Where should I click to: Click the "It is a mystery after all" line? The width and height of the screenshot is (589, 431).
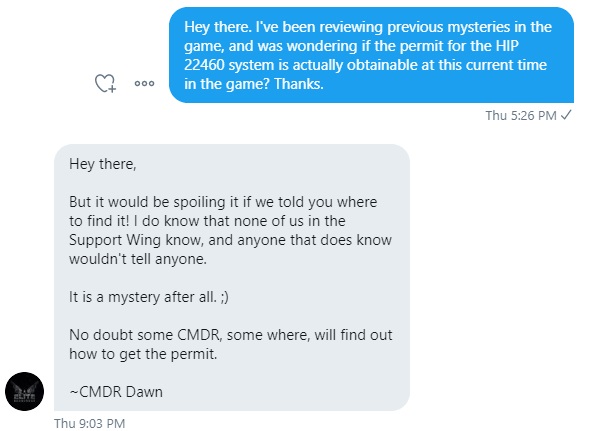[149, 297]
